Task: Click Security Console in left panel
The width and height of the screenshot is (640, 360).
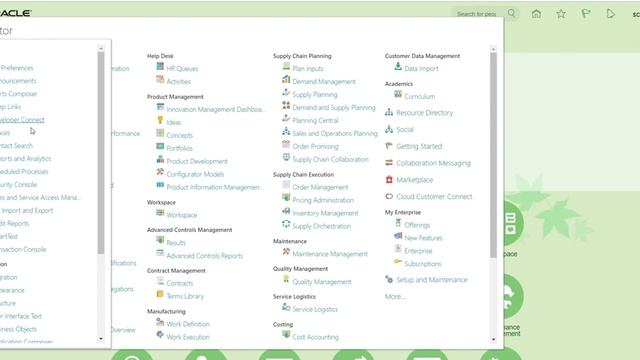Action: (x=18, y=184)
